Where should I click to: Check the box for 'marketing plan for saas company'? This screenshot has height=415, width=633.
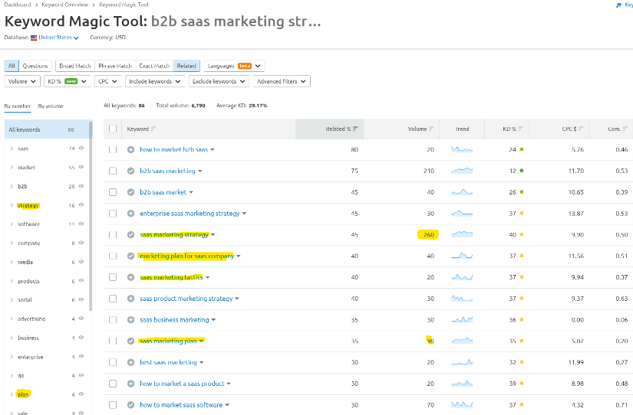coord(113,256)
